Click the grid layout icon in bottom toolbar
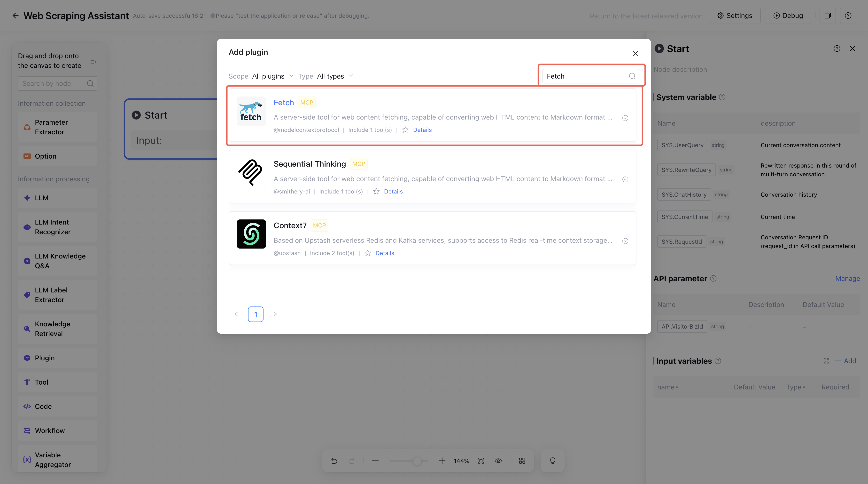The width and height of the screenshot is (868, 484). pos(522,461)
